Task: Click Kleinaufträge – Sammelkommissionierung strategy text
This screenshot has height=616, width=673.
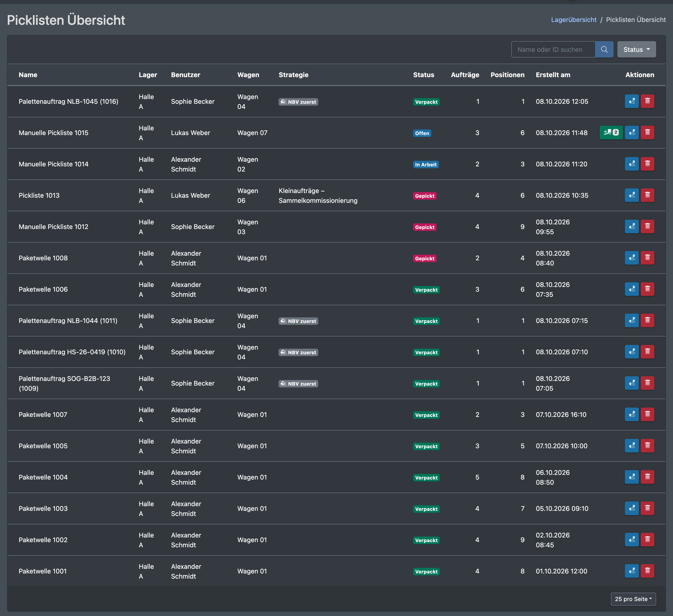Action: 318,195
